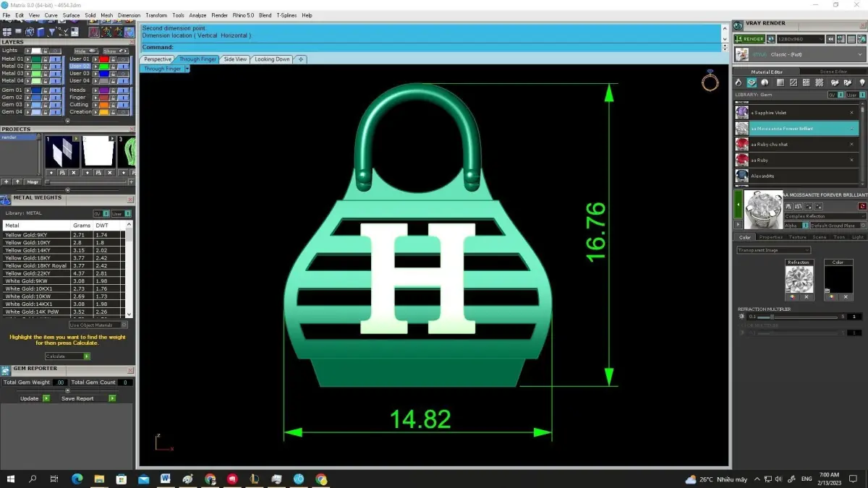The image size is (868, 488).
Task: Toggle the Alpha option
Action: tap(796, 226)
